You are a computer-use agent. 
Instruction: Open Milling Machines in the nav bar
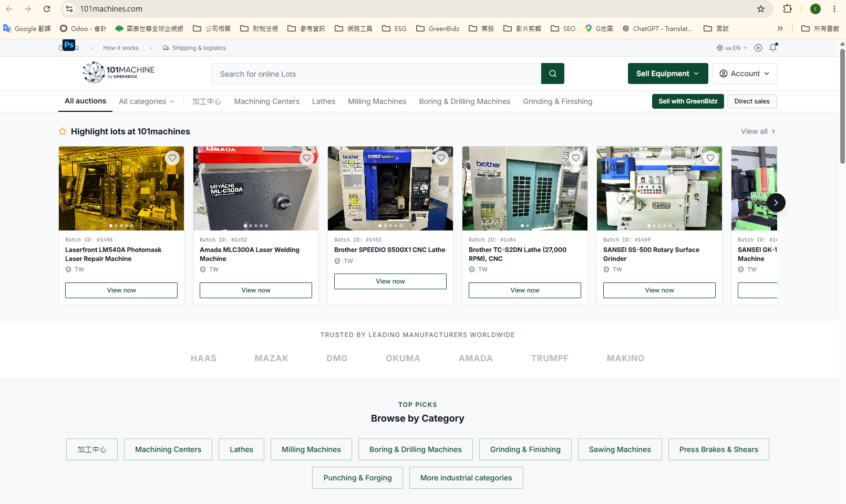pos(377,101)
